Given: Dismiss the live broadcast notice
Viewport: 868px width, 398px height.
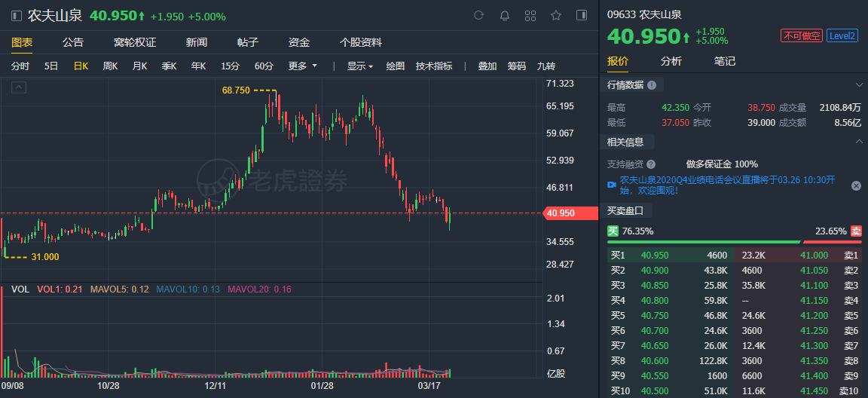Looking at the screenshot, I should tap(856, 185).
